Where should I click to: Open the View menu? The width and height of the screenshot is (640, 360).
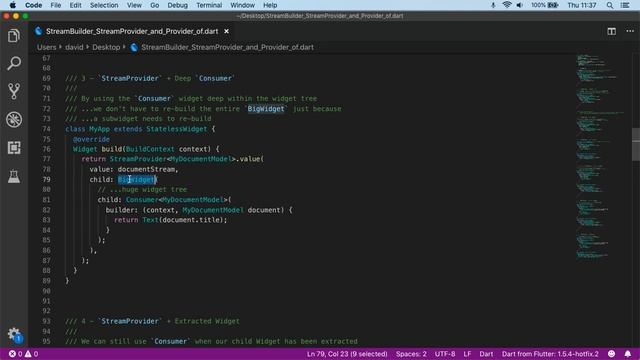click(x=134, y=5)
